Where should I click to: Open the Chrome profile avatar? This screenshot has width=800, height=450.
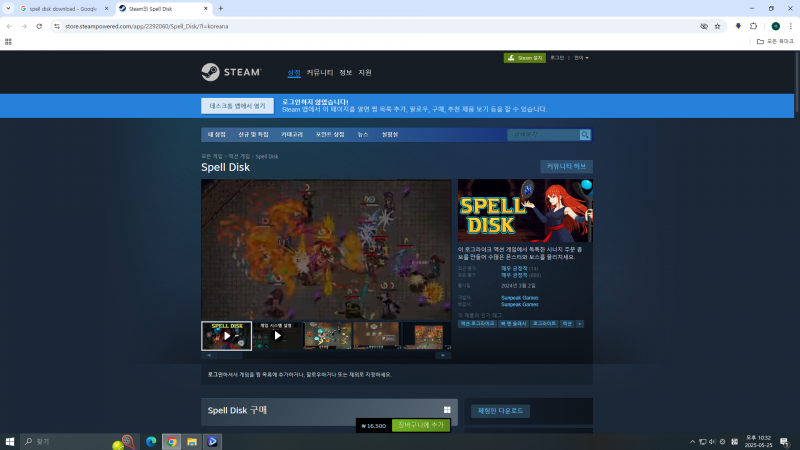(x=776, y=26)
